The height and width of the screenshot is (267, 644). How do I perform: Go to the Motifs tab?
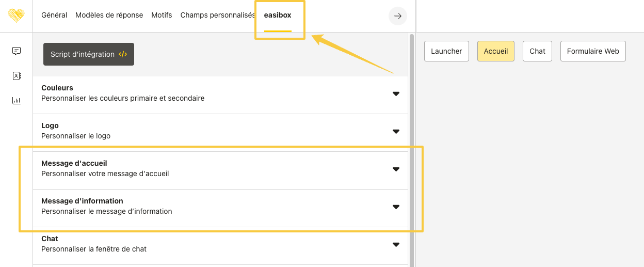(162, 15)
